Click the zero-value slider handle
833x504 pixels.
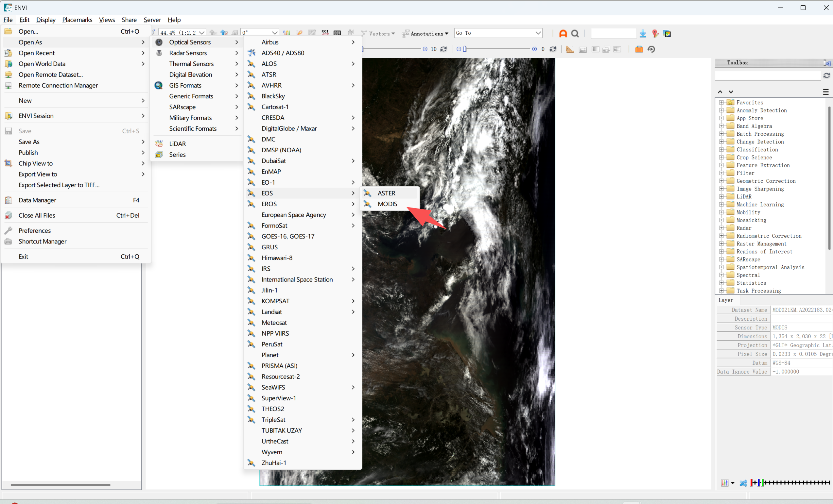tap(465, 49)
